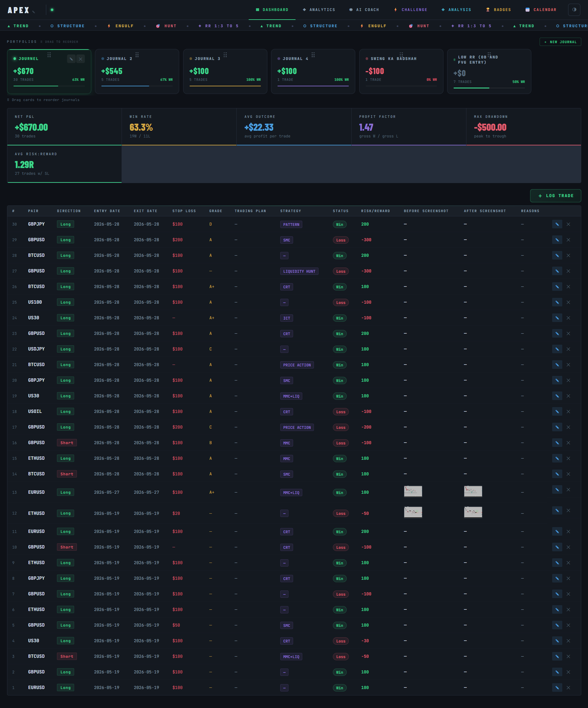Click the Loss status badge on trade 4
Screen dimensions: 588x708
[341, 641]
